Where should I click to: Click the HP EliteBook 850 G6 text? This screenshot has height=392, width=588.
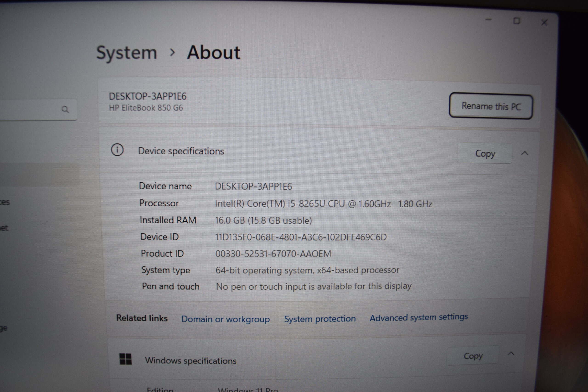tap(146, 108)
